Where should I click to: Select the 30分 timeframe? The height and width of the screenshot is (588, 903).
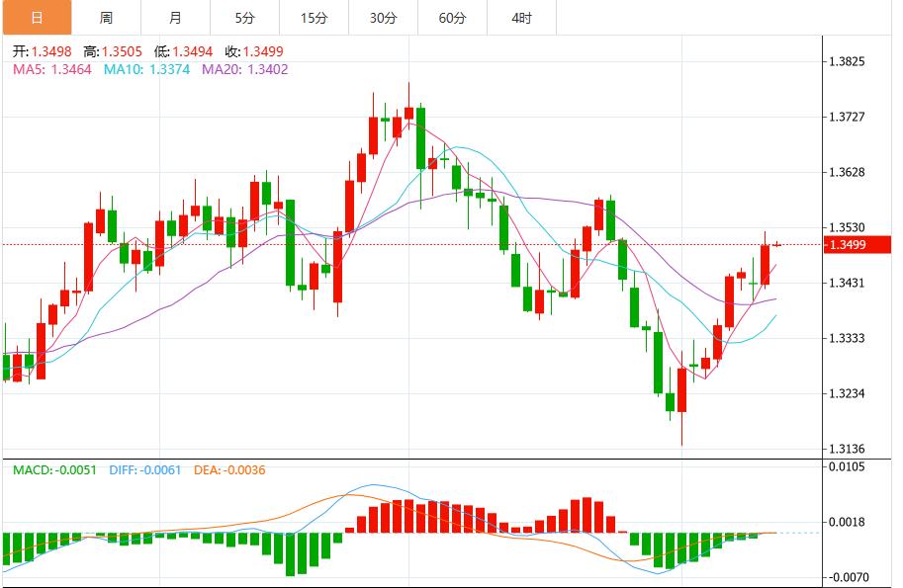381,17
